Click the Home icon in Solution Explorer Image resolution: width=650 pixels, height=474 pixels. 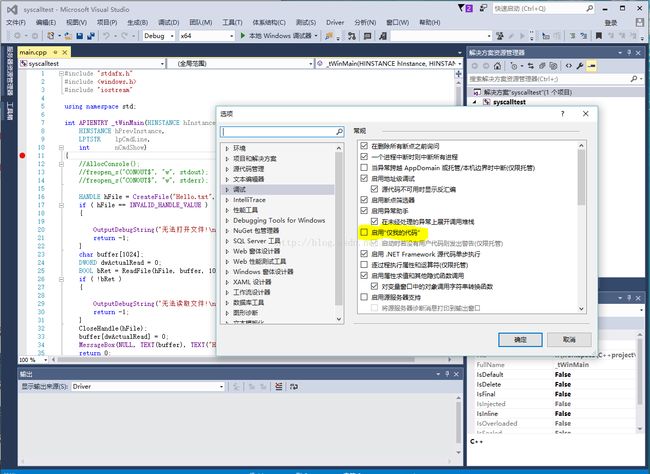tap(497, 66)
